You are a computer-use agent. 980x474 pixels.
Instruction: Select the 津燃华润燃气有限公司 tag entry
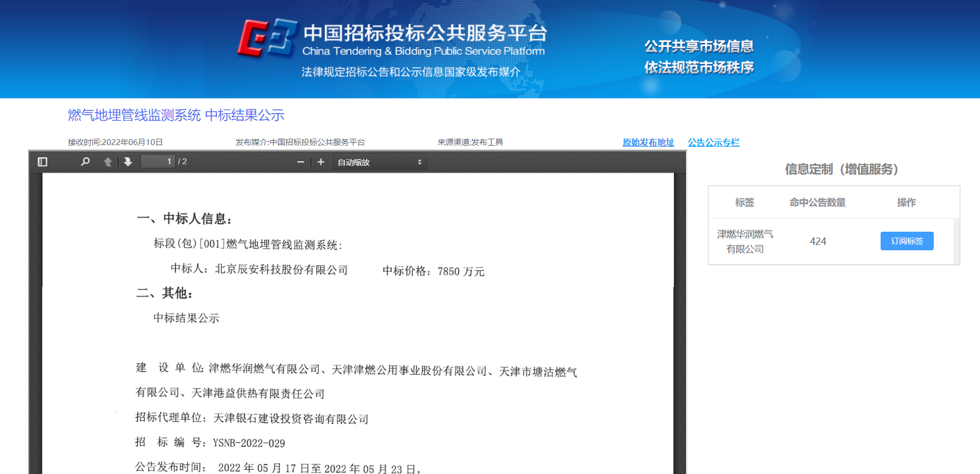click(x=745, y=241)
